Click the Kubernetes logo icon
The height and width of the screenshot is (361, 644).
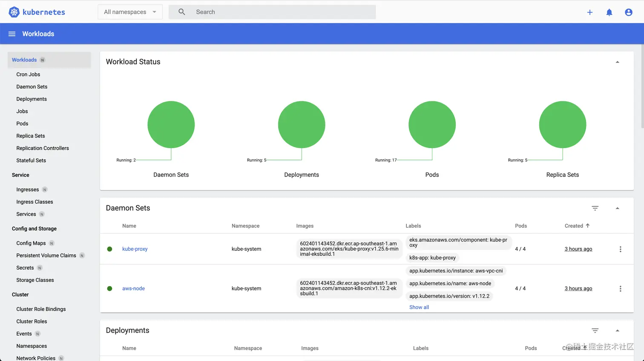[x=14, y=12]
